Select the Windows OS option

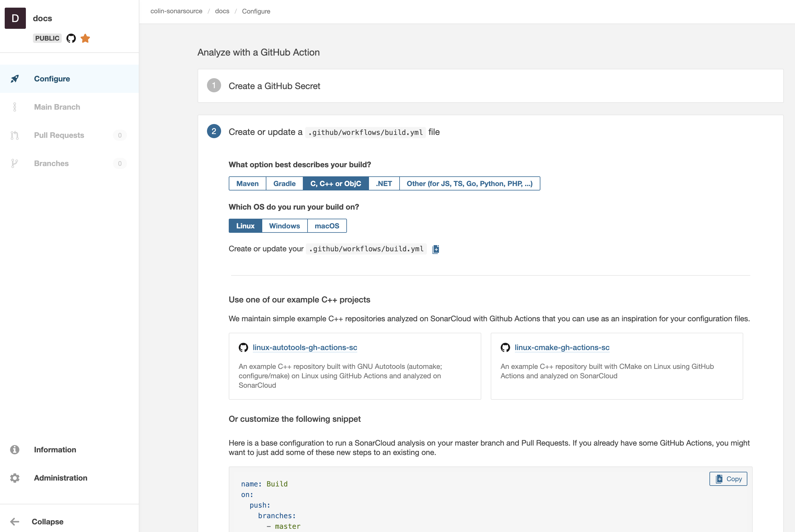pos(284,226)
